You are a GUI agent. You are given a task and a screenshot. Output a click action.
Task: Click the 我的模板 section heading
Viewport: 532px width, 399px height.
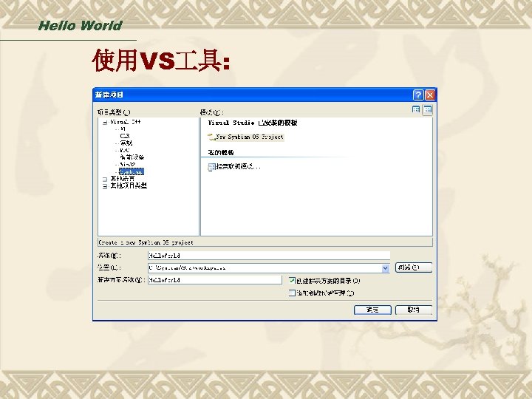tap(221, 153)
